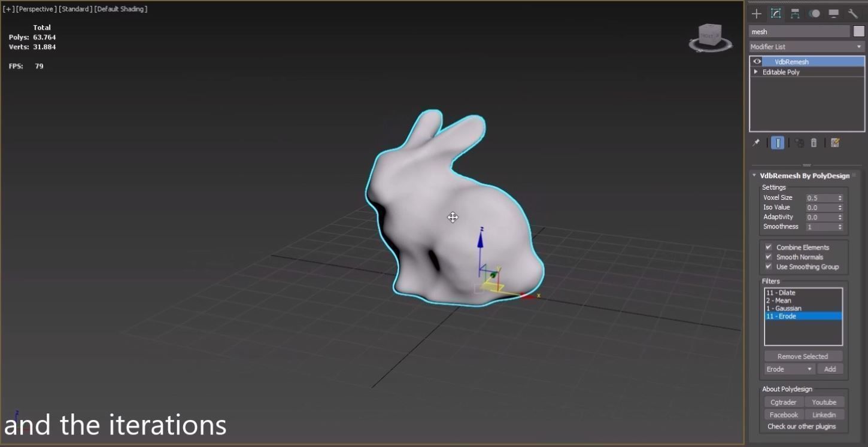Select '11 - Dilate' in Filters list
868x447 pixels.
coord(803,293)
